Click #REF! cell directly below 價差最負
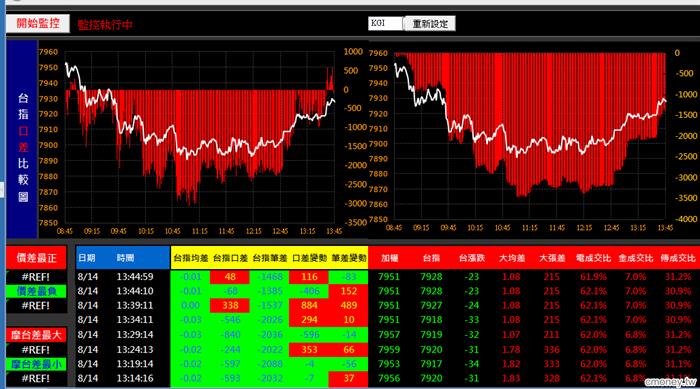 tap(37, 306)
